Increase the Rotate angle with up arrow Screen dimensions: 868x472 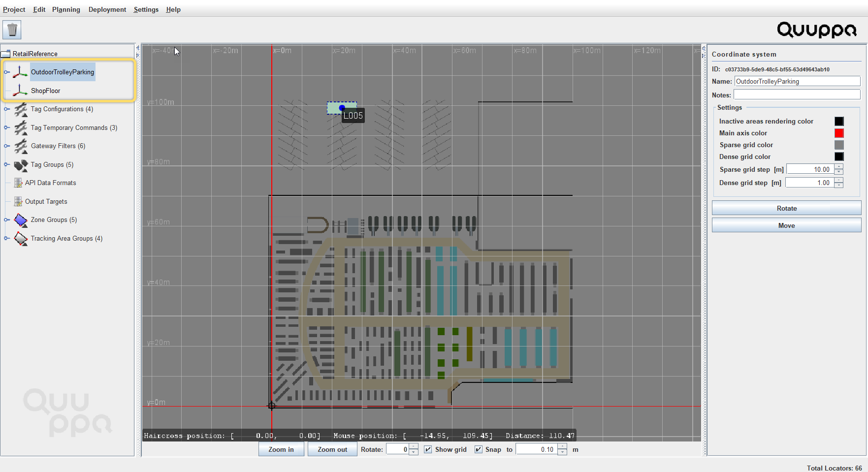pyautogui.click(x=414, y=447)
